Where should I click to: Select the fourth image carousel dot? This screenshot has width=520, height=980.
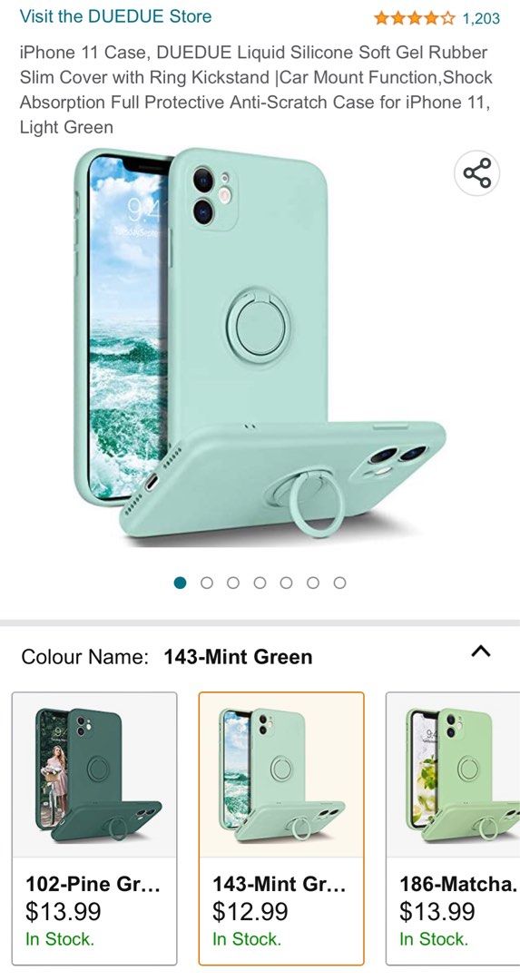click(x=260, y=583)
